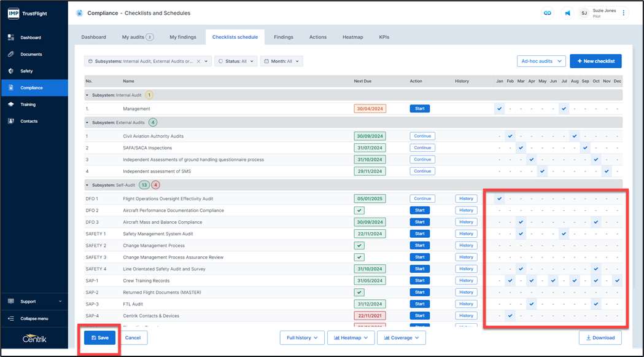The image size is (644, 357).
Task: Switch to the Heatmap tab
Action: point(352,37)
